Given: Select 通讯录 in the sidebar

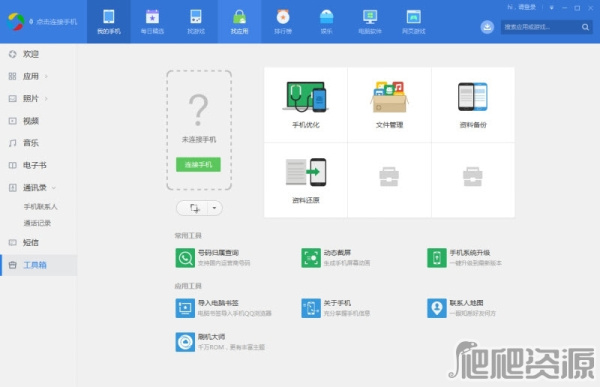Looking at the screenshot, I should (x=34, y=188).
